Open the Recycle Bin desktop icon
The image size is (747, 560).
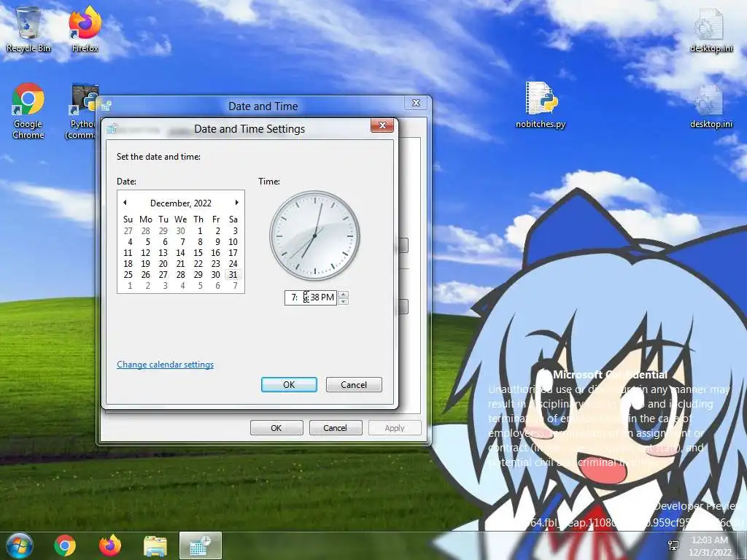pos(28,29)
